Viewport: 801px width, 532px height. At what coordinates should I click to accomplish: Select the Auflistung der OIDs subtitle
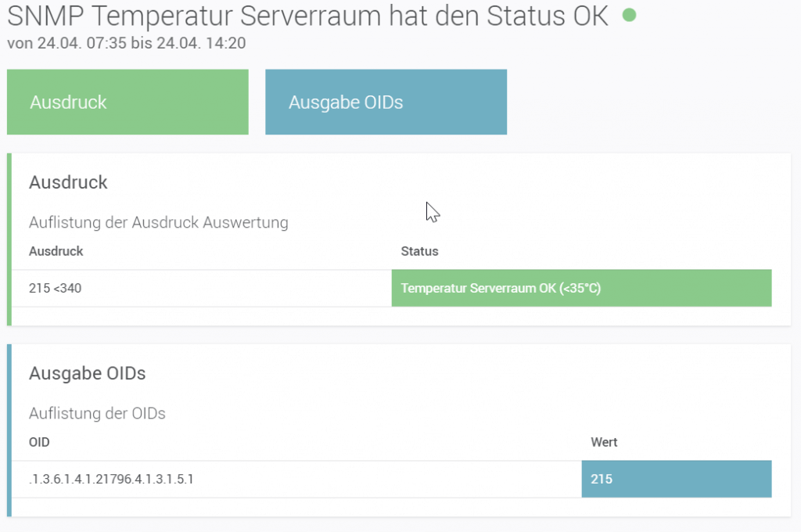(97, 413)
